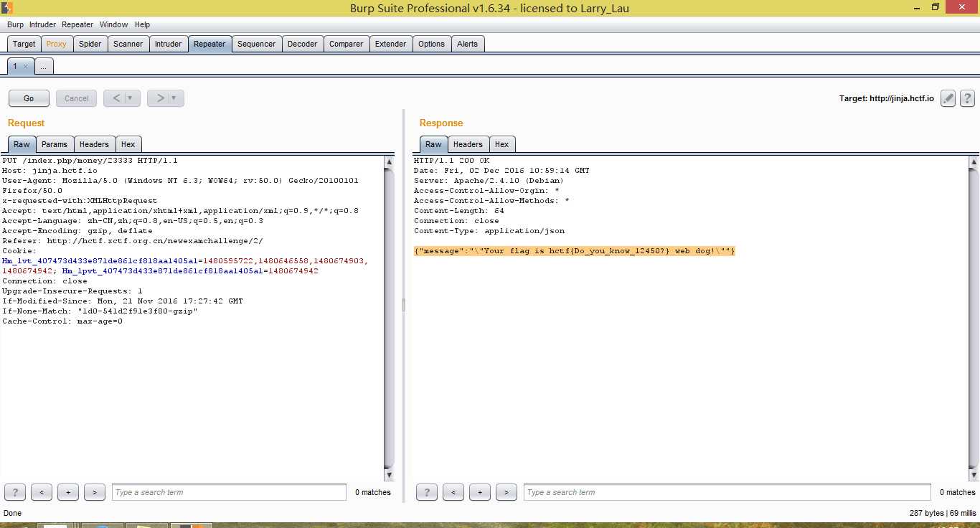Click response search help question mark button
The height and width of the screenshot is (528, 980).
pyautogui.click(x=427, y=492)
